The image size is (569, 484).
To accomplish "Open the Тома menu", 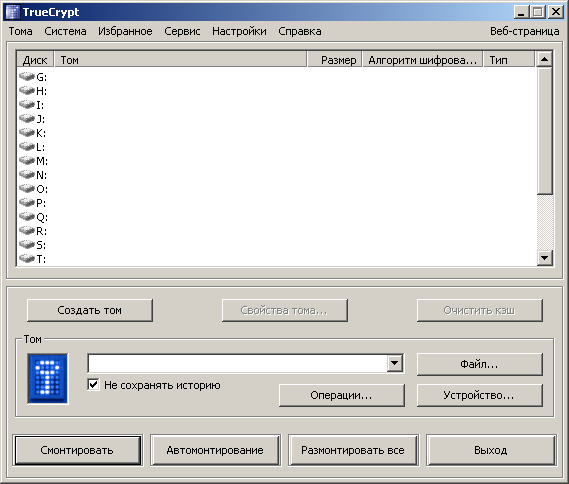I will [20, 32].
